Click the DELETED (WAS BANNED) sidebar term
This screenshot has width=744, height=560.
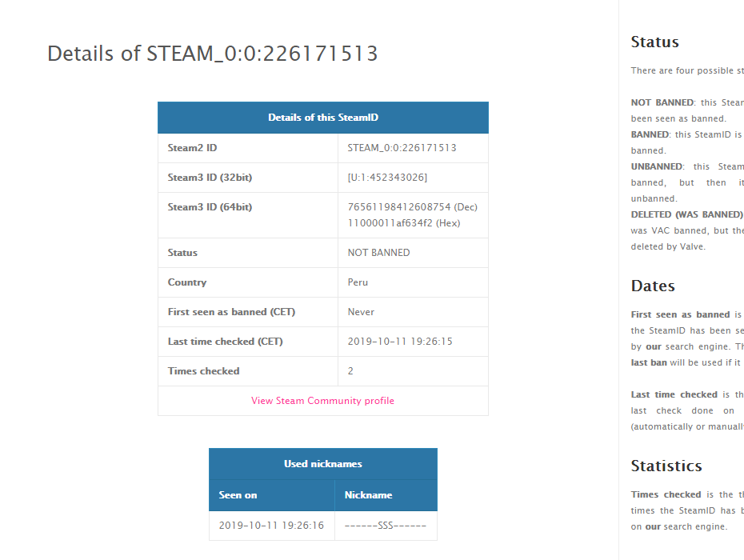point(686,214)
